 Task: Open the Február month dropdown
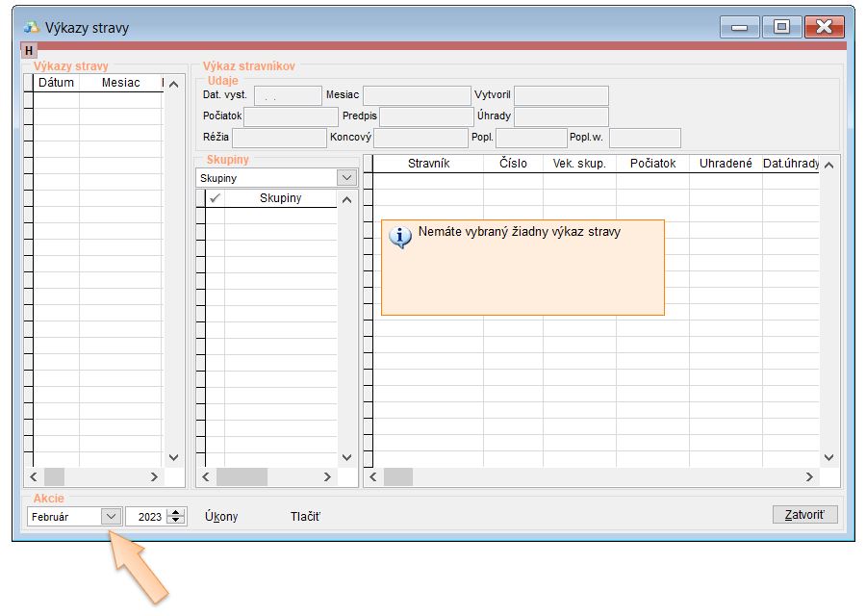tap(111, 517)
